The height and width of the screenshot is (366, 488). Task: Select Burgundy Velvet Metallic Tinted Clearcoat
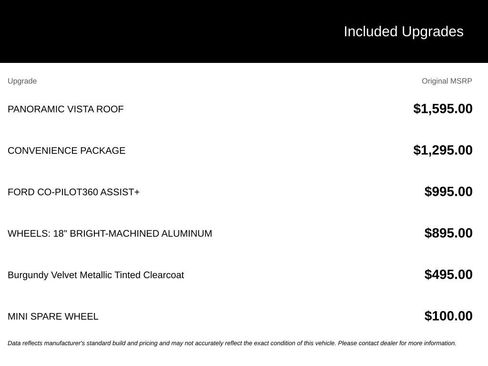[96, 275]
